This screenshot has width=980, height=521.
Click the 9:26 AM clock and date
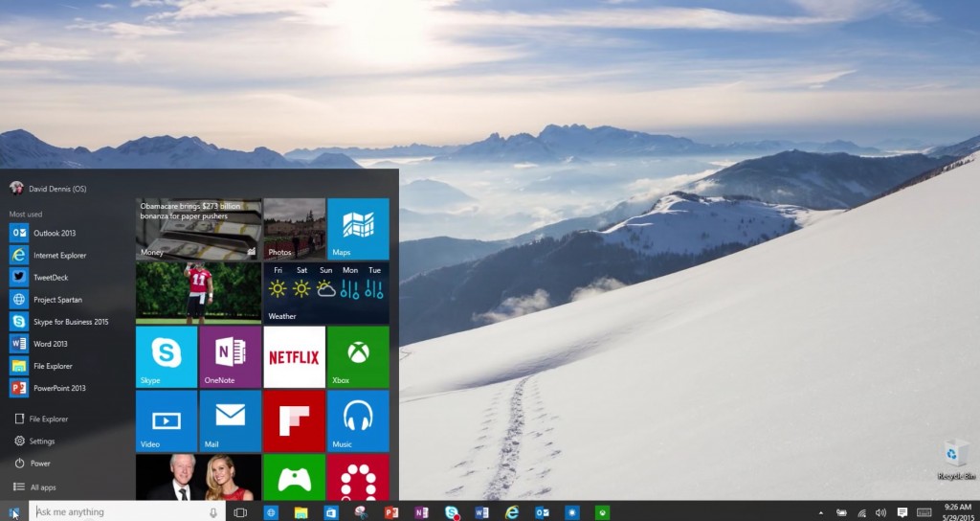coord(957,512)
